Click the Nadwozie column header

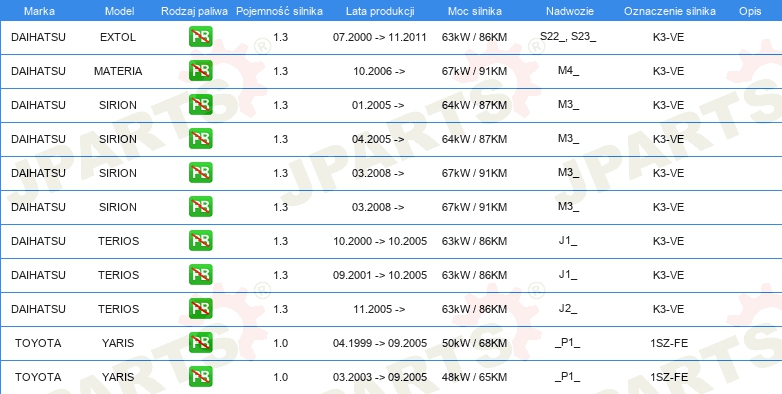point(570,11)
